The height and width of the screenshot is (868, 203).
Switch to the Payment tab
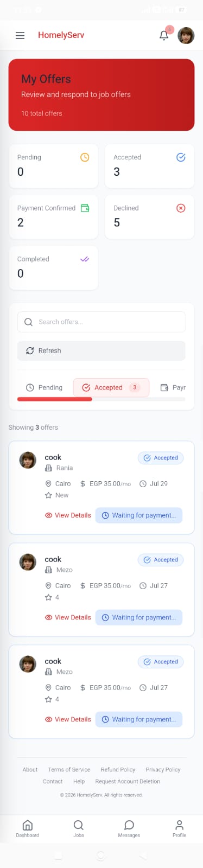pyautogui.click(x=173, y=387)
